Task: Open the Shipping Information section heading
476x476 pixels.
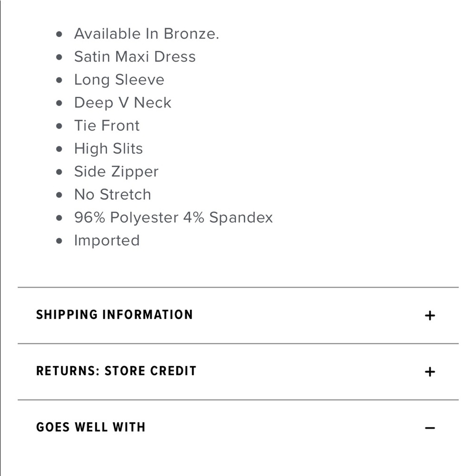Action: point(114,315)
